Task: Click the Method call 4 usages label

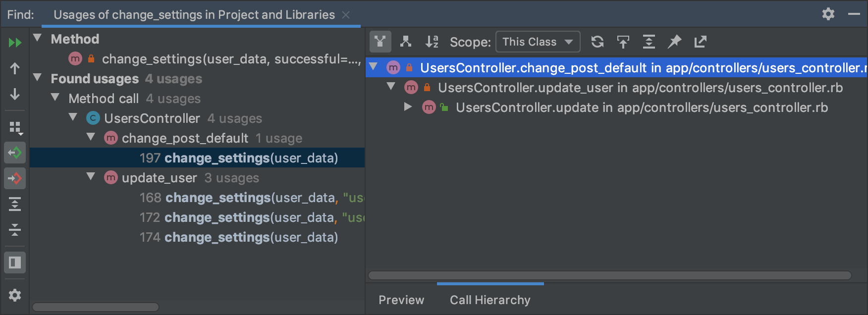Action: (134, 99)
